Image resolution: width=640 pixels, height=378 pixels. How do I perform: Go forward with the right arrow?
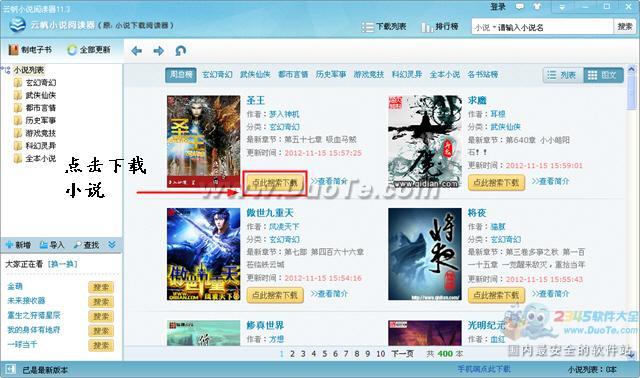(x=158, y=51)
